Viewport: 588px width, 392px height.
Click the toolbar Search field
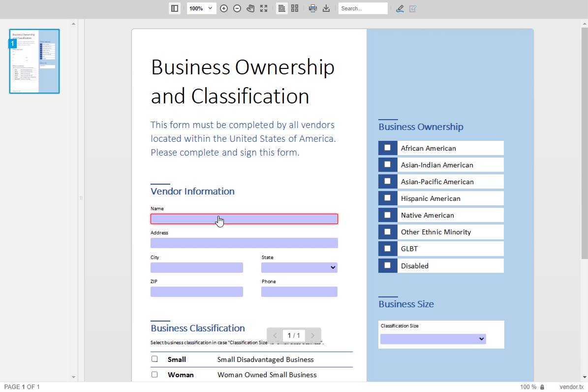[x=363, y=8]
